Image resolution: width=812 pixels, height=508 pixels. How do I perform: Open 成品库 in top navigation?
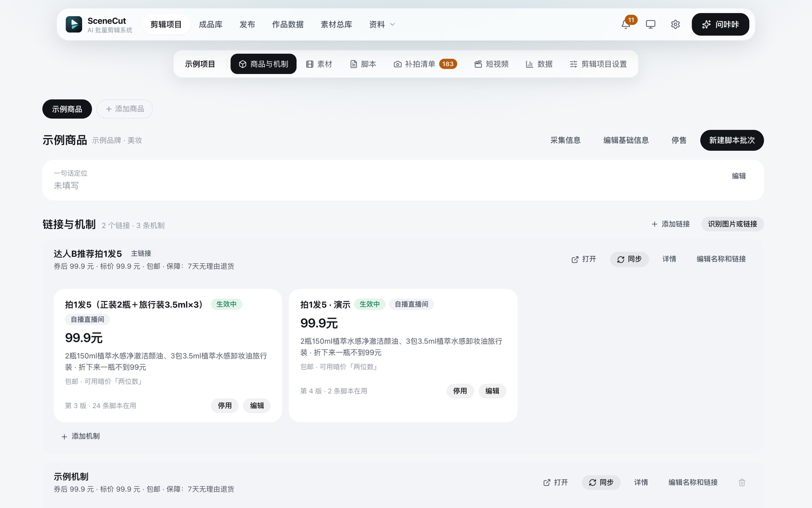[211, 24]
